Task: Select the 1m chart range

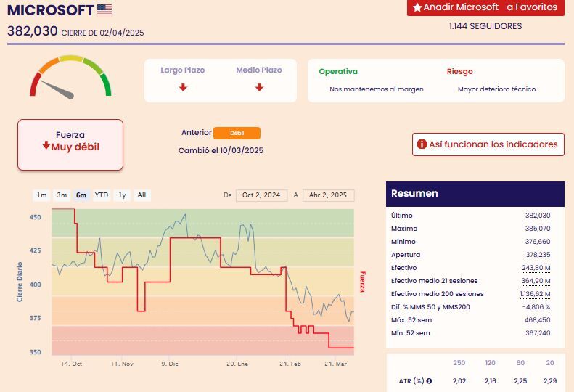Action: pyautogui.click(x=42, y=195)
